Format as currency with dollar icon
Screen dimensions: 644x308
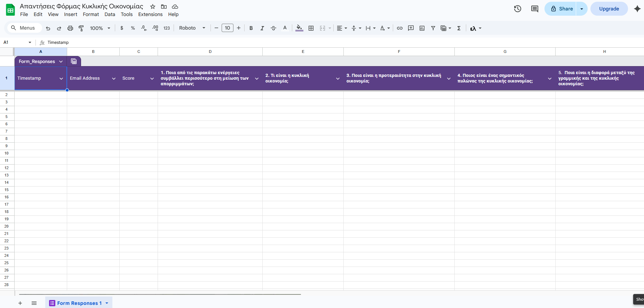pyautogui.click(x=122, y=28)
